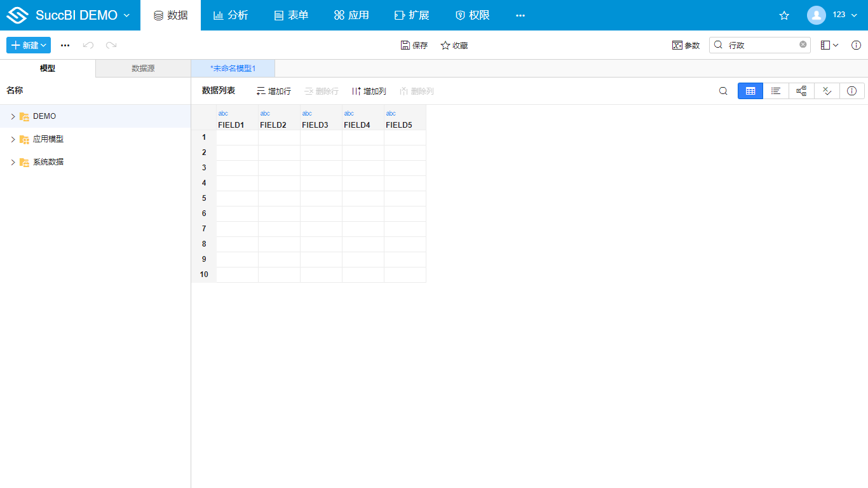Clear the search box with the X toggle
The height and width of the screenshot is (488, 868).
click(x=802, y=44)
